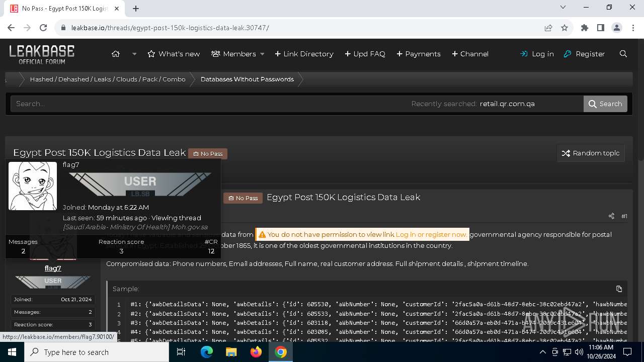Click USER banner in tooltip card
Viewport: 644px width, 362px height.
pos(140,185)
